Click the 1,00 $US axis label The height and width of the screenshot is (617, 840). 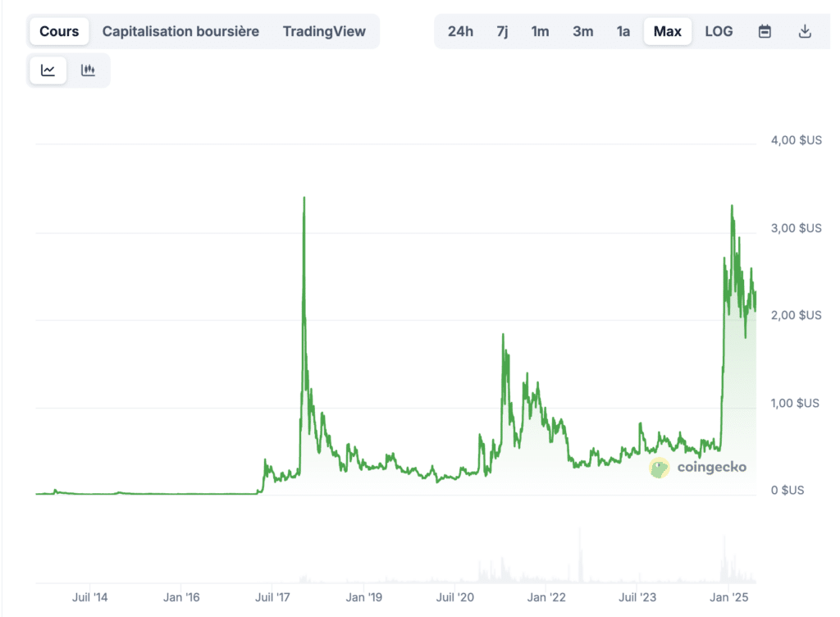[x=795, y=403]
